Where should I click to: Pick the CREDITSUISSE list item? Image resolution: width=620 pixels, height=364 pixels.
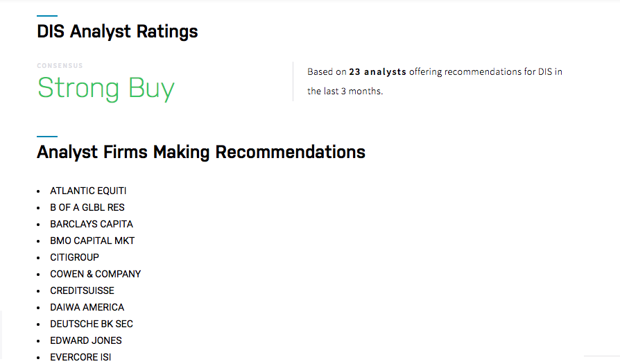pos(82,291)
